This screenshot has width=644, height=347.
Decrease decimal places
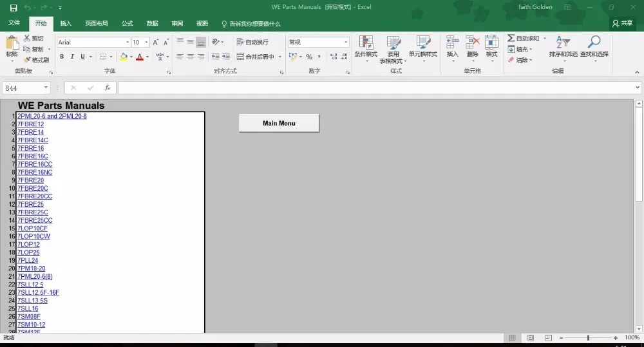tap(344, 57)
